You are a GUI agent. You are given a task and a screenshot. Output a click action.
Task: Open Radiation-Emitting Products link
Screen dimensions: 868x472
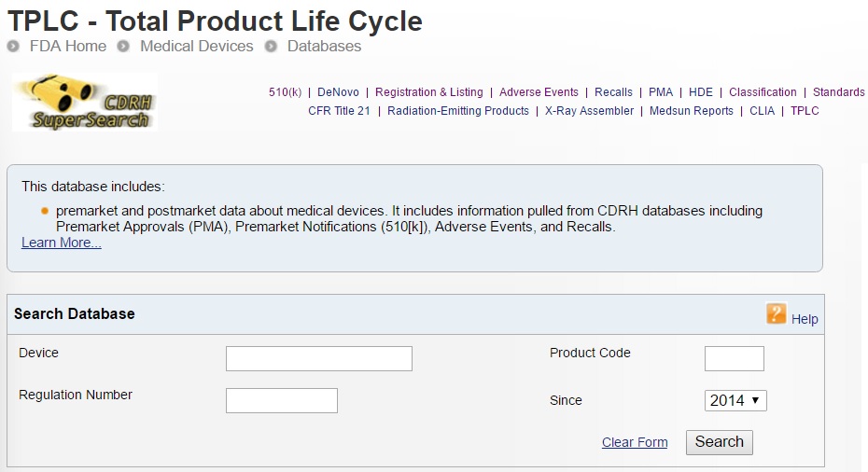(458, 111)
